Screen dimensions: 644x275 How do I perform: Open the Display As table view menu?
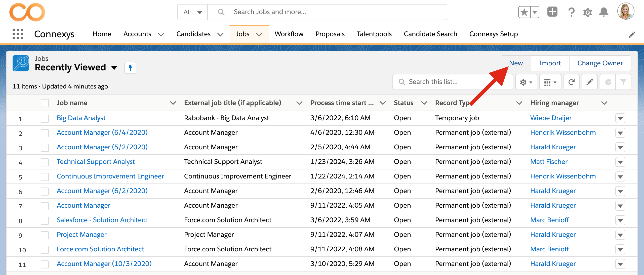click(550, 82)
